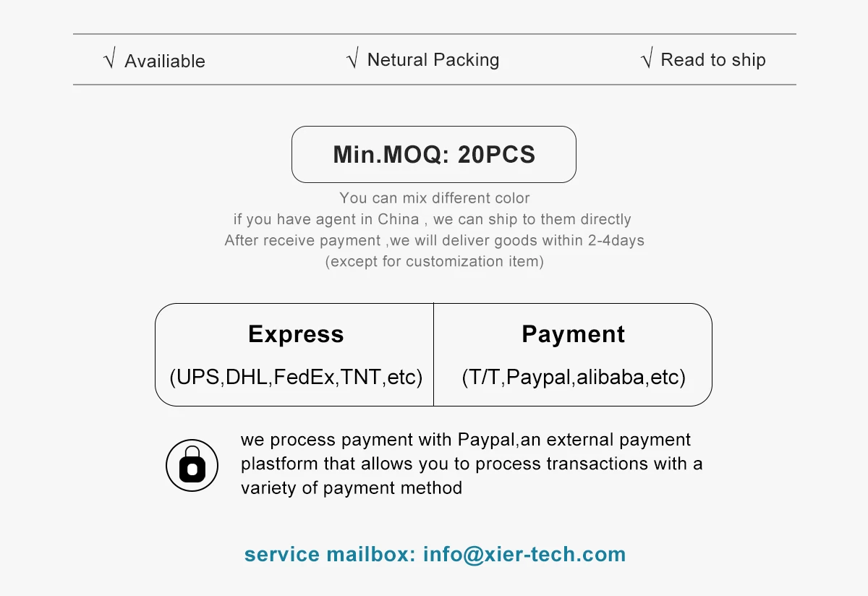This screenshot has height=596, width=868.
Task: Click the Express heading
Action: (296, 334)
